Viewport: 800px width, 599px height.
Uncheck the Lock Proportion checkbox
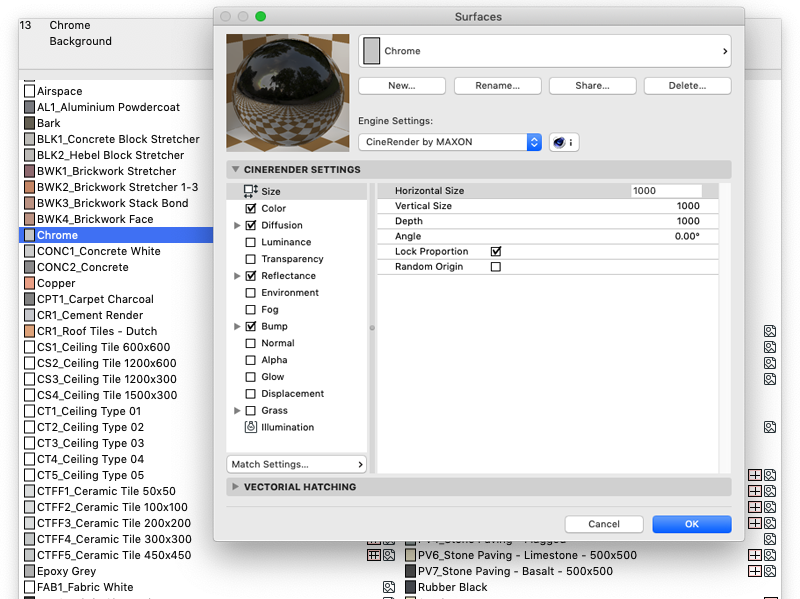click(495, 251)
